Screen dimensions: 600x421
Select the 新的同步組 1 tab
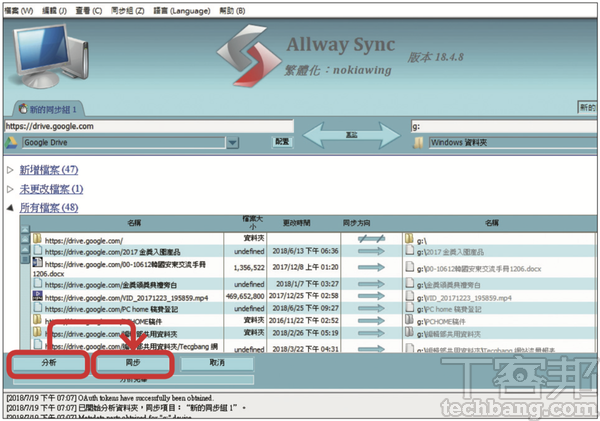pyautogui.click(x=50, y=108)
